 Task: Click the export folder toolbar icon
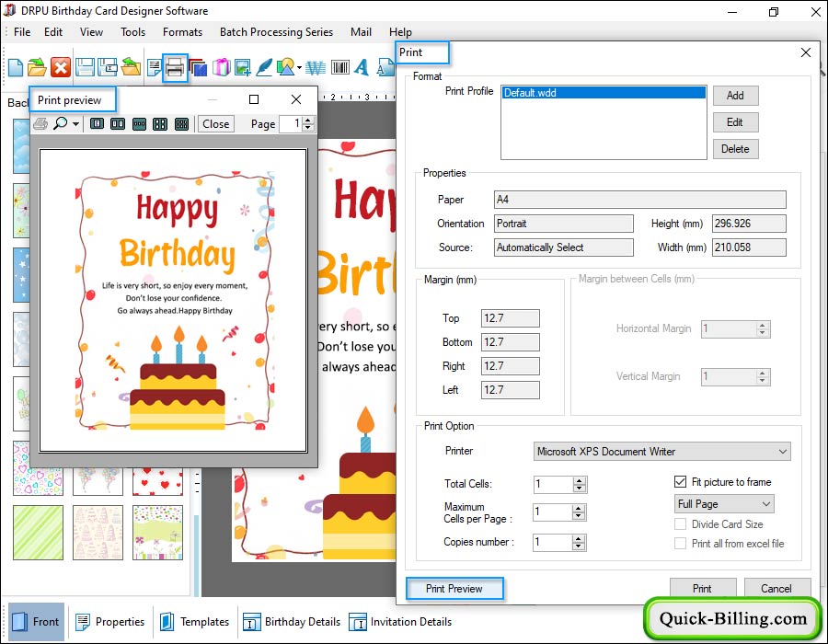131,67
